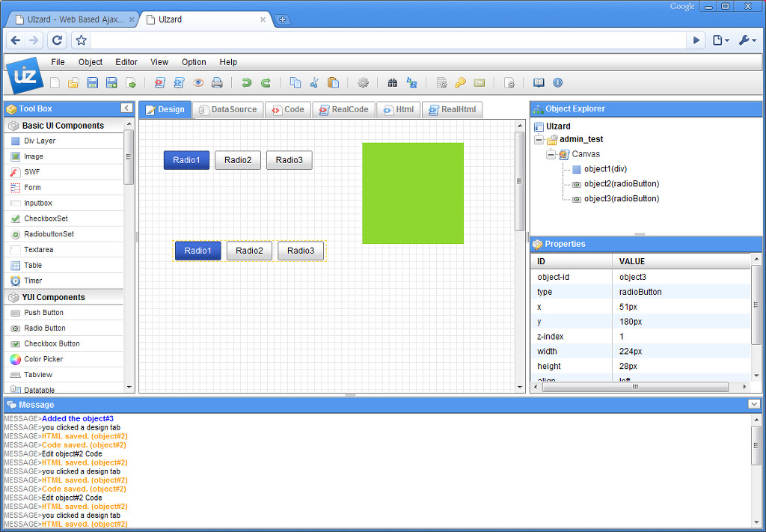Screen dimensions: 766x532
Task: Click the green Redo arrow icon
Action: pos(266,83)
